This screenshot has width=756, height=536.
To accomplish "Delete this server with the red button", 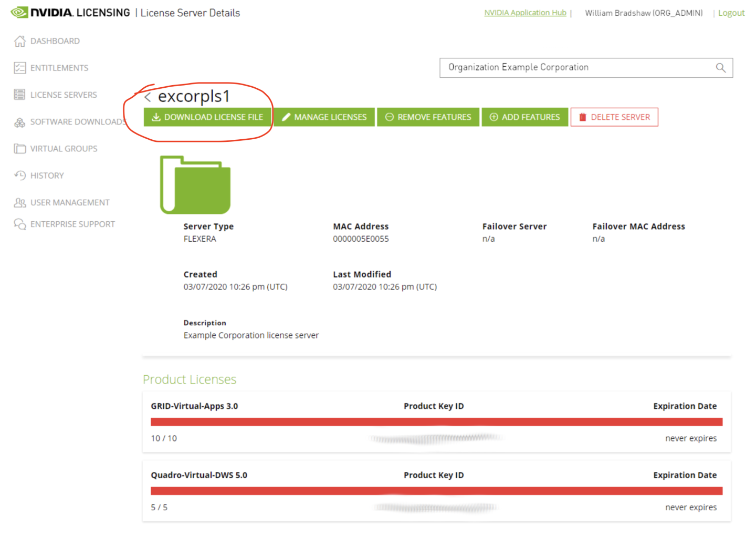I will (x=614, y=117).
